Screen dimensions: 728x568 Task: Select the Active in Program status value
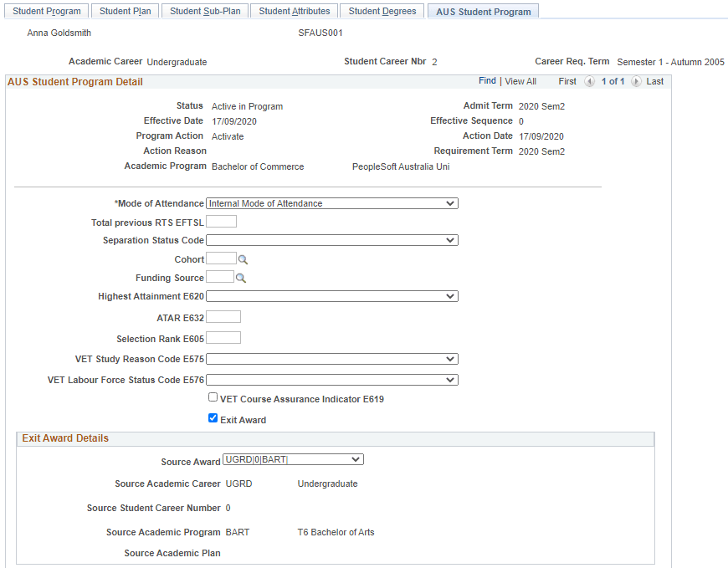tap(247, 106)
